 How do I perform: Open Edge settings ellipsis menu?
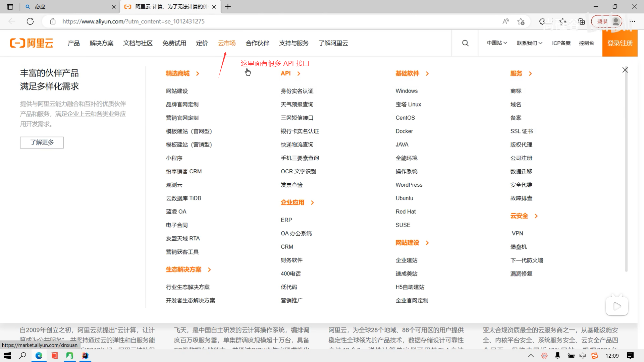(632, 21)
